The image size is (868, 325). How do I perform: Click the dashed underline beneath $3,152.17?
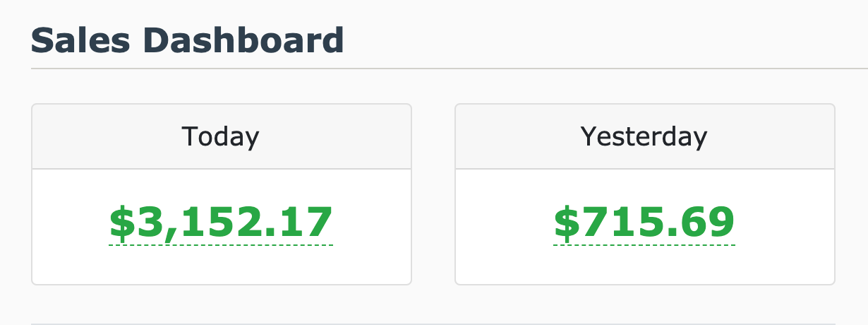point(221,245)
